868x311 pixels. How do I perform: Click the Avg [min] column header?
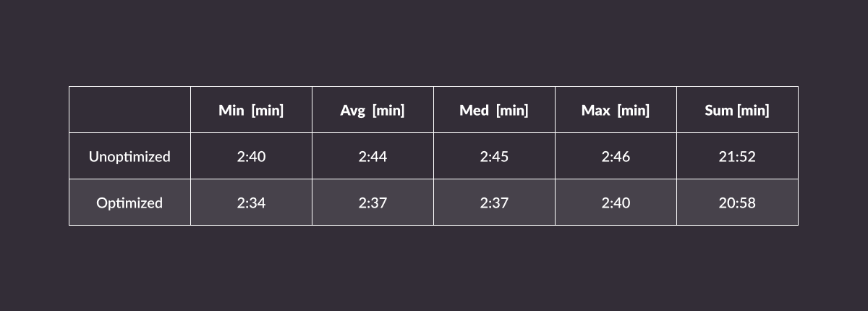[373, 111]
